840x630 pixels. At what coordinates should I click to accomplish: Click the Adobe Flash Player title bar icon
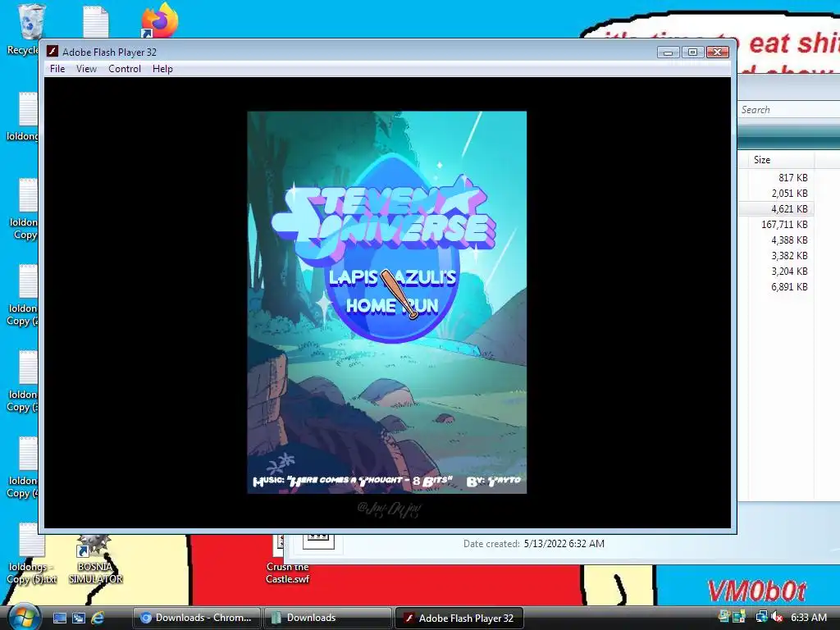point(52,52)
